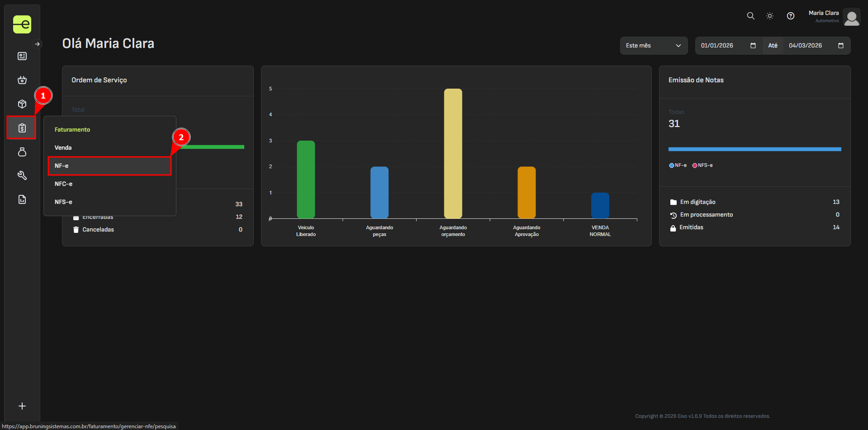Toggle light theme with sun icon
The height and width of the screenshot is (430, 868).
pyautogui.click(x=769, y=16)
